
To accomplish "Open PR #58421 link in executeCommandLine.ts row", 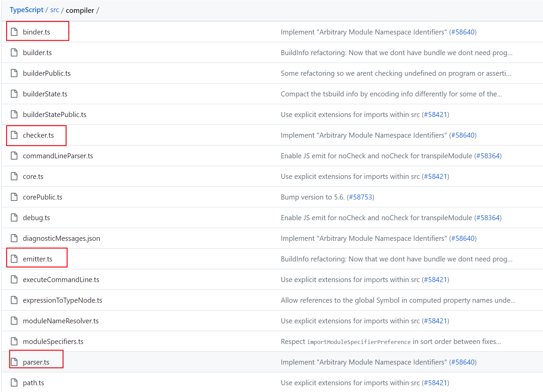I will pos(435,279).
